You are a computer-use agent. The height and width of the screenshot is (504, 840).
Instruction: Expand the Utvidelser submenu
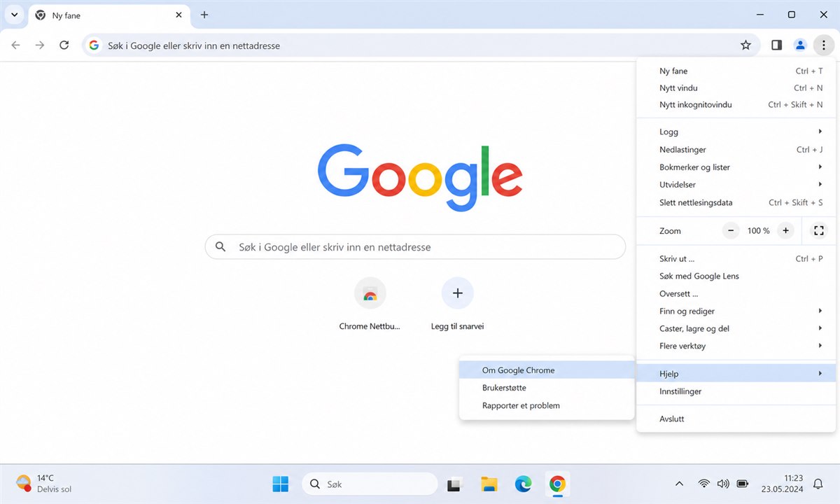point(736,185)
